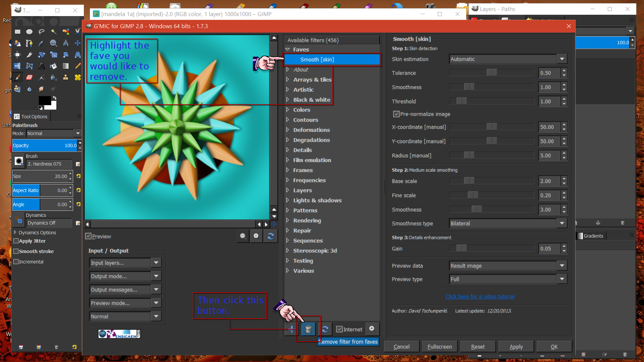
Task: Select the Color Picker tool
Action: tap(42, 43)
